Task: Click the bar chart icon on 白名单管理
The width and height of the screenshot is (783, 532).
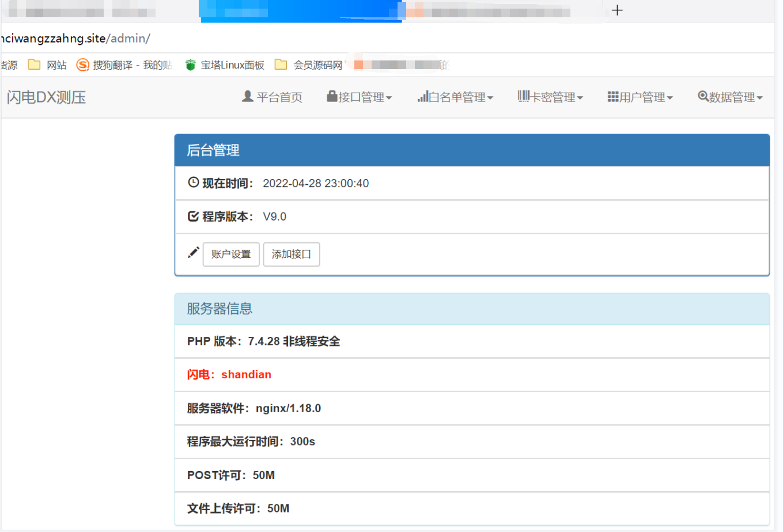Action: pyautogui.click(x=421, y=97)
